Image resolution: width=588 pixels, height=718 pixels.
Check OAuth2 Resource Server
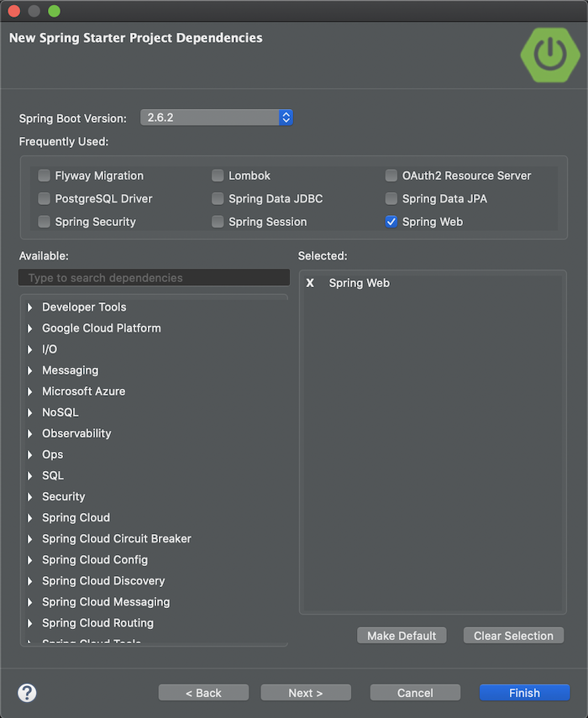pos(391,176)
